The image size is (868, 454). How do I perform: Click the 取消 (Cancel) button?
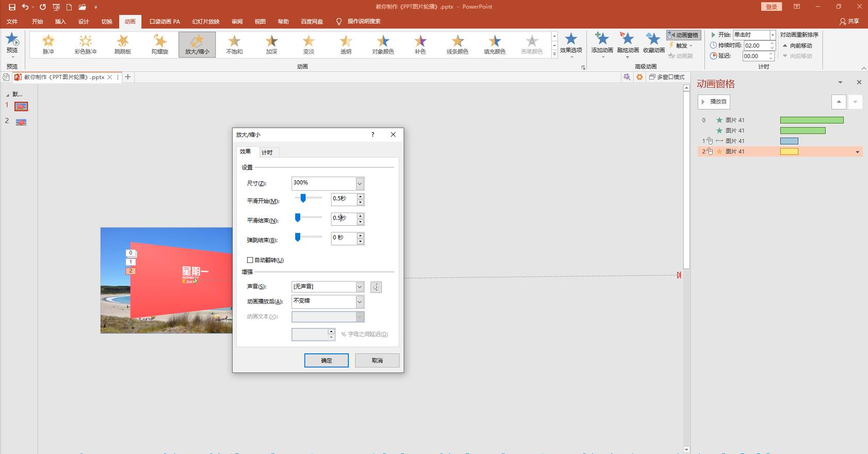[377, 361]
